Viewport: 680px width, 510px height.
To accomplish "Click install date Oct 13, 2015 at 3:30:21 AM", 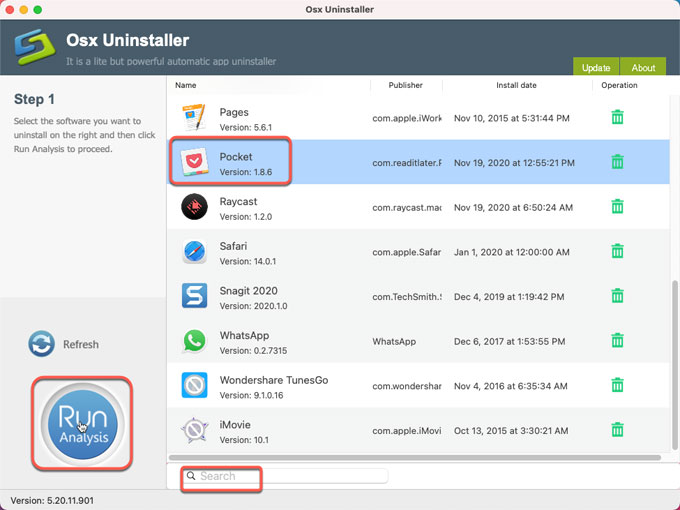I will point(511,431).
